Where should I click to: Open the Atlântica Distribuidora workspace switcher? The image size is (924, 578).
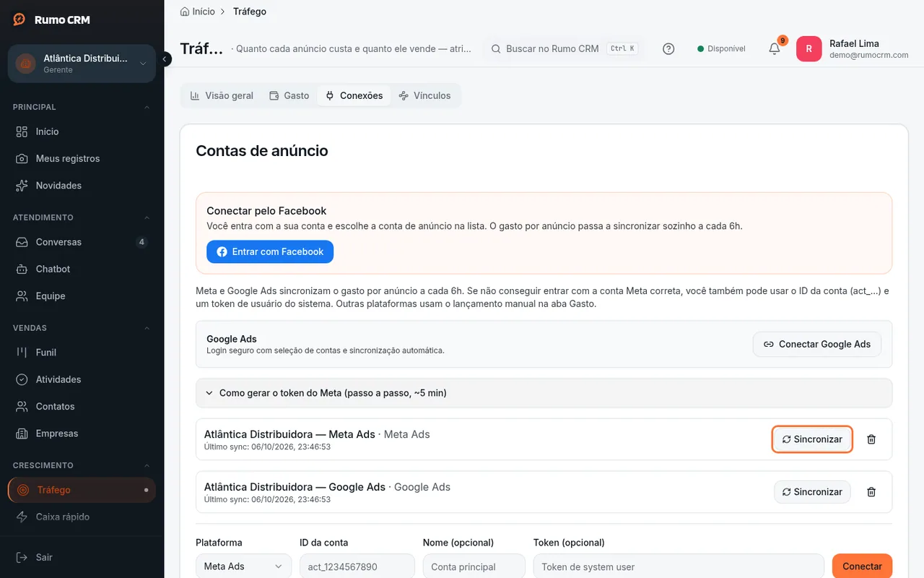(82, 64)
